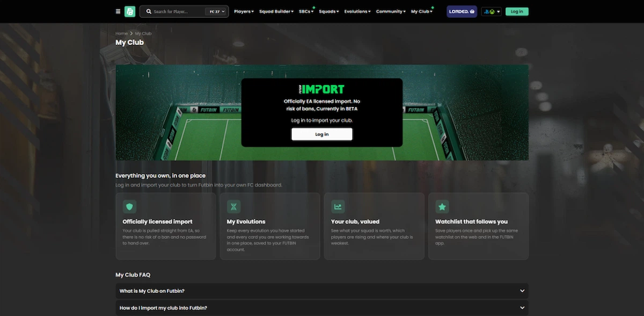Viewport: 644px width, 316px height.
Task: Click the 'My Evolutions' card title
Action: pos(246,221)
